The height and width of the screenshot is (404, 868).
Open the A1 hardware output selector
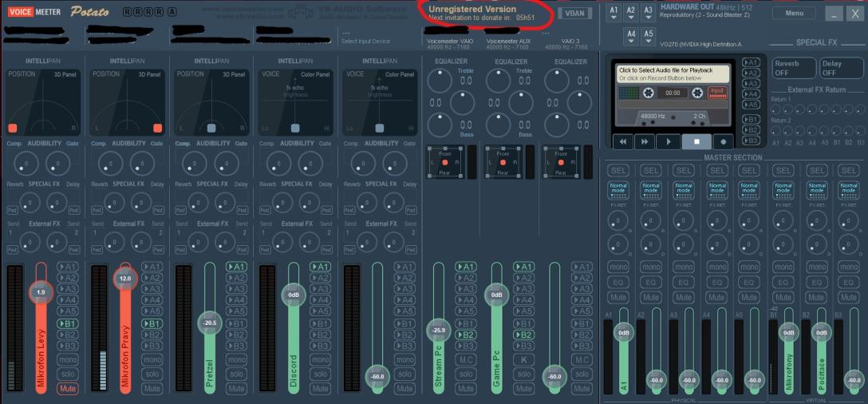614,14
